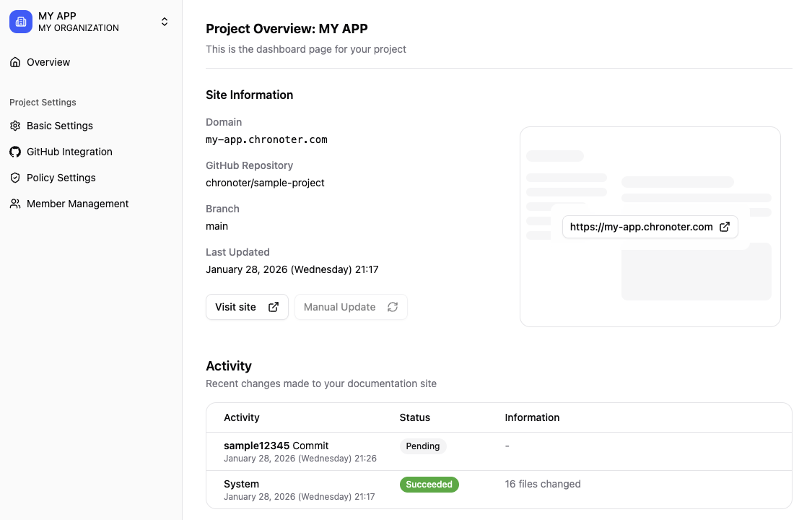Select the Overview home icon
The height and width of the screenshot is (520, 812).
pyautogui.click(x=15, y=62)
